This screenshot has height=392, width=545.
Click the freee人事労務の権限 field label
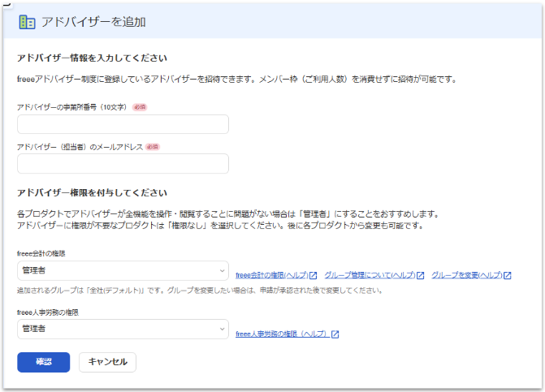pos(48,312)
